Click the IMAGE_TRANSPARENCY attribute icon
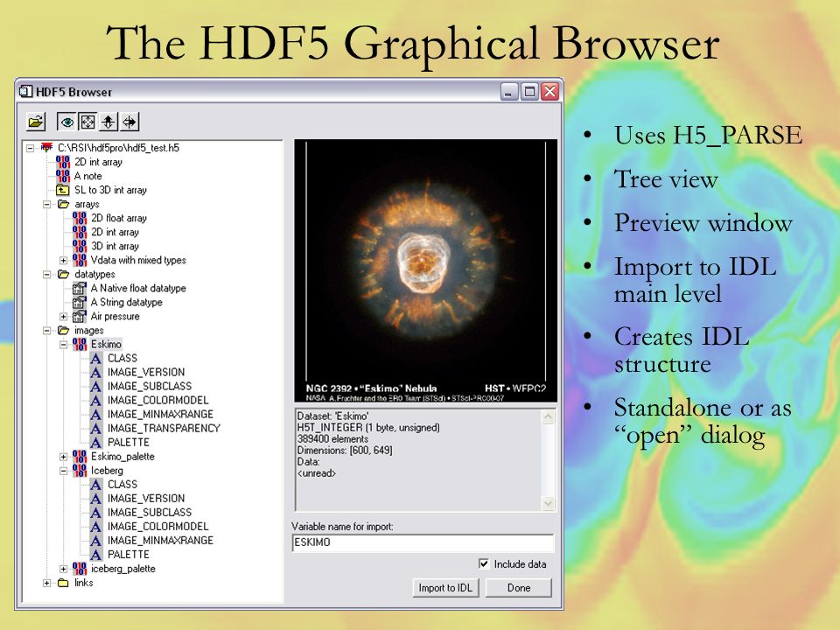The height and width of the screenshot is (630, 840). click(x=96, y=428)
